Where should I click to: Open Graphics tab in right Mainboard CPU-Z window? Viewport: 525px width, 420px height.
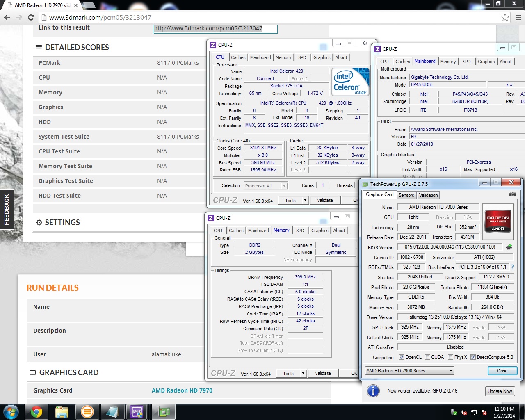[486, 62]
